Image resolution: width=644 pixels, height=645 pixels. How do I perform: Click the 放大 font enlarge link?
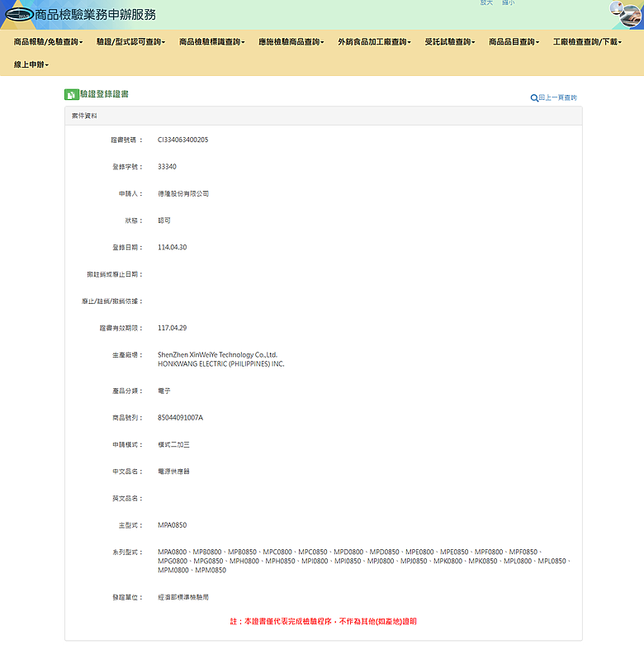pos(486,2)
